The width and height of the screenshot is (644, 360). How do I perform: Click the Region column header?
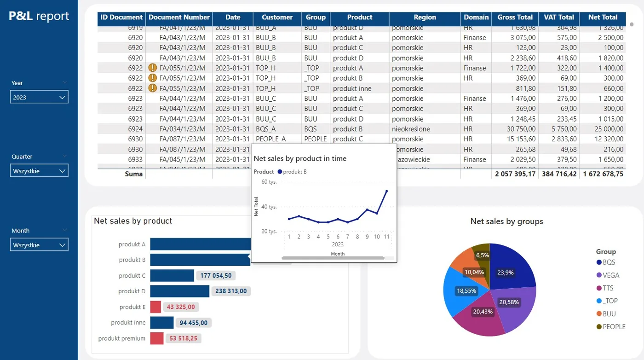(425, 17)
